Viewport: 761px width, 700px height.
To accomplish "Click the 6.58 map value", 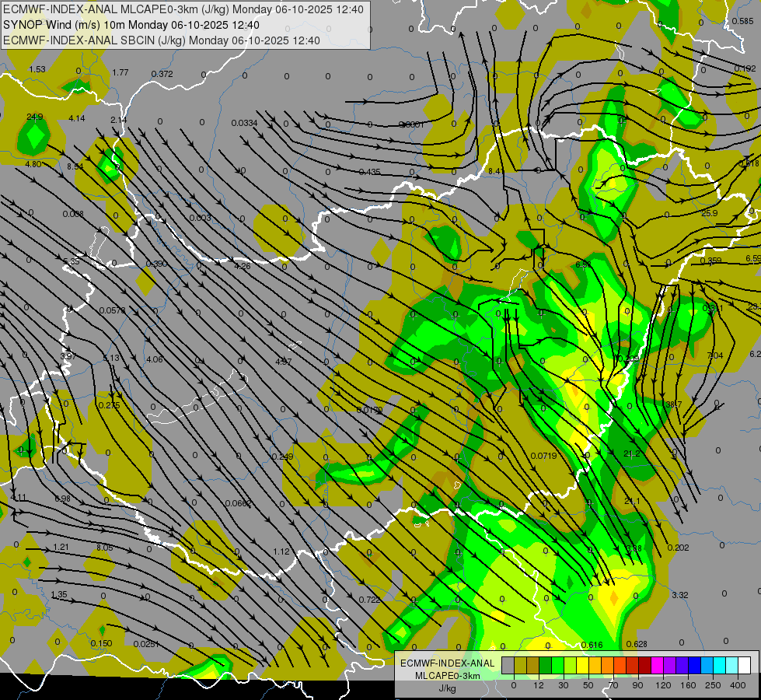I will [583, 264].
